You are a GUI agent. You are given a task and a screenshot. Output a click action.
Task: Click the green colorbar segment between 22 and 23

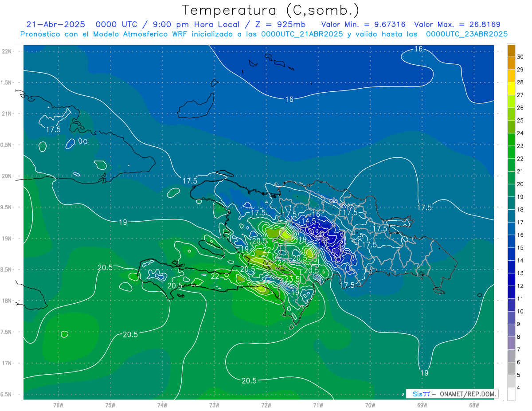coord(511,152)
